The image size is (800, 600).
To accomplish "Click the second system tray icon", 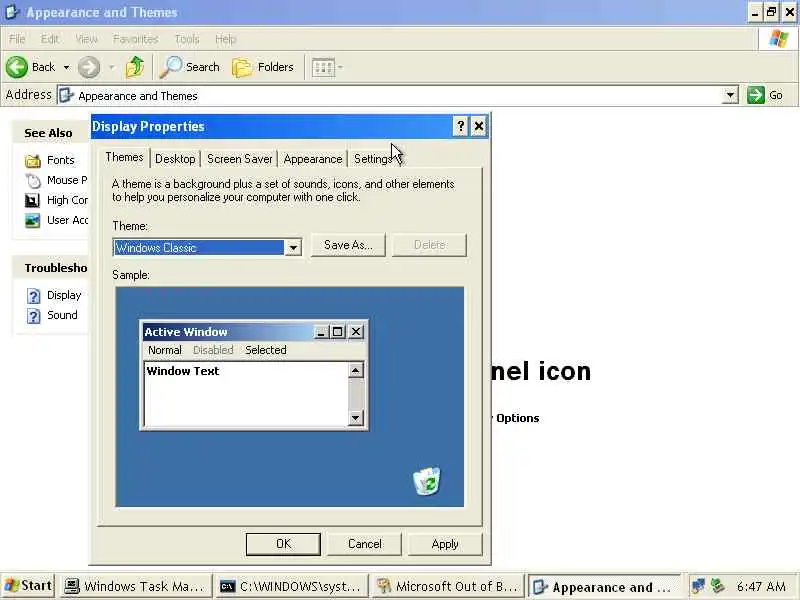I will [x=718, y=586].
